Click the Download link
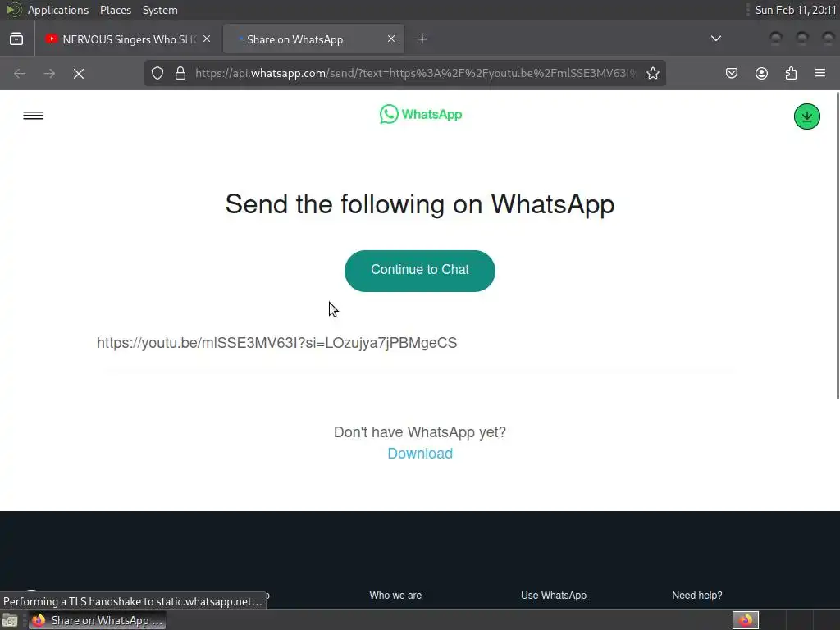Image resolution: width=840 pixels, height=630 pixels. (420, 454)
